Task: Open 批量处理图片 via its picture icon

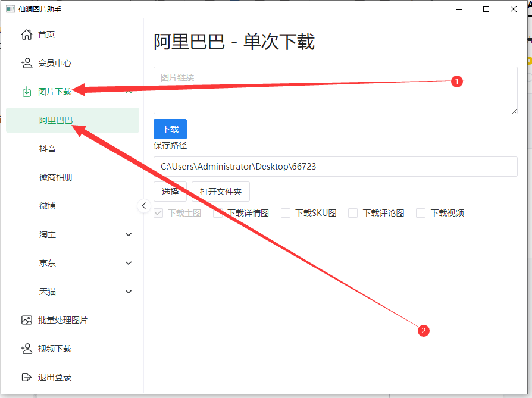Action: 27,320
